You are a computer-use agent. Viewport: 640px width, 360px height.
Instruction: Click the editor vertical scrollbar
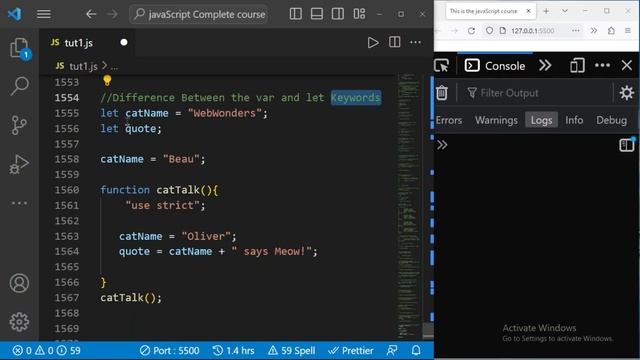point(428,330)
